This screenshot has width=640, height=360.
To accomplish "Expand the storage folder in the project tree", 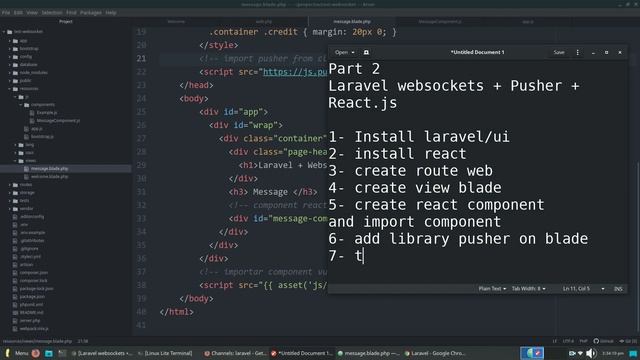I will pyautogui.click(x=10, y=193).
